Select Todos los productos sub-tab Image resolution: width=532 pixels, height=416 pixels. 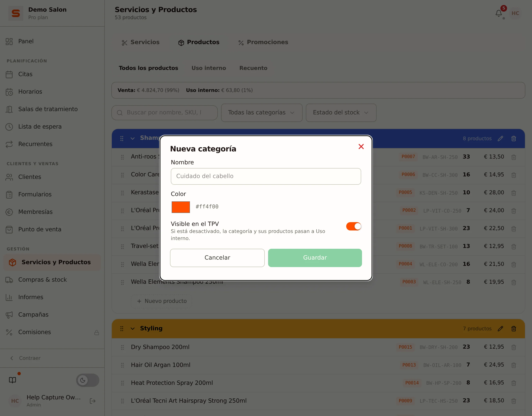pyautogui.click(x=148, y=68)
